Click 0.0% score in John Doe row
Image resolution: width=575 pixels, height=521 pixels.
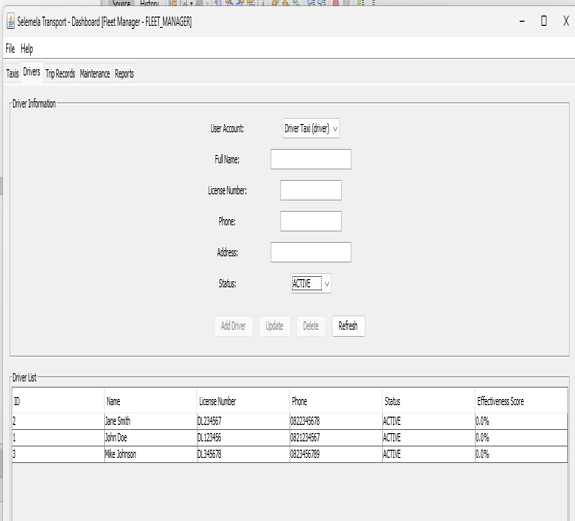tap(521, 438)
